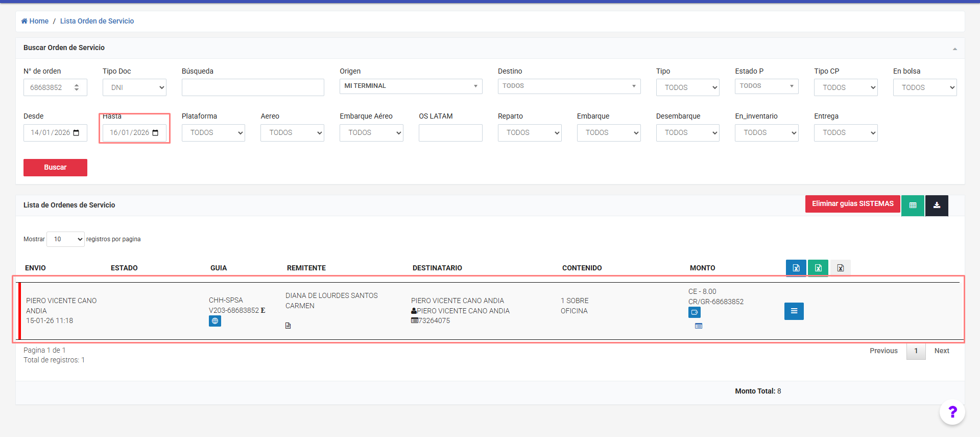Viewport: 980px width, 437px height.
Task: Open the Destino dropdown
Action: (x=569, y=86)
